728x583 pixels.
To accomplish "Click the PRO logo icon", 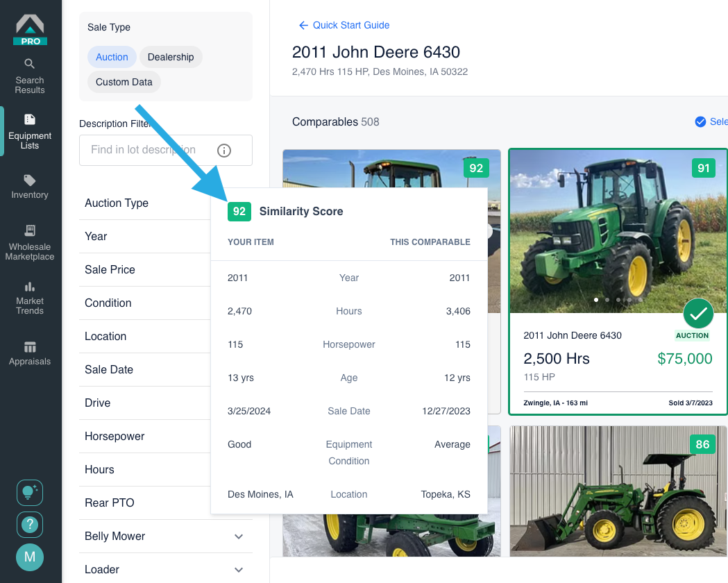I will tap(30, 30).
